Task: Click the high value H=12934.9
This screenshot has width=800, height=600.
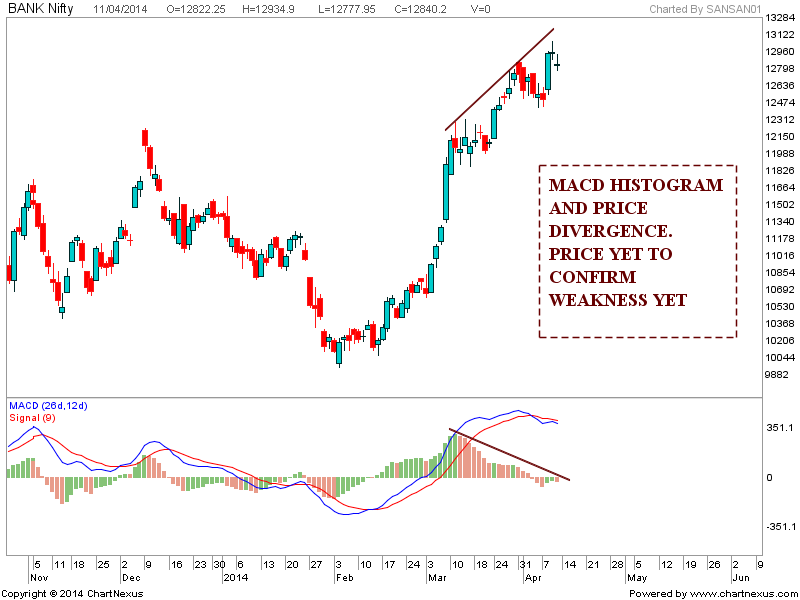Action: pyautogui.click(x=269, y=9)
